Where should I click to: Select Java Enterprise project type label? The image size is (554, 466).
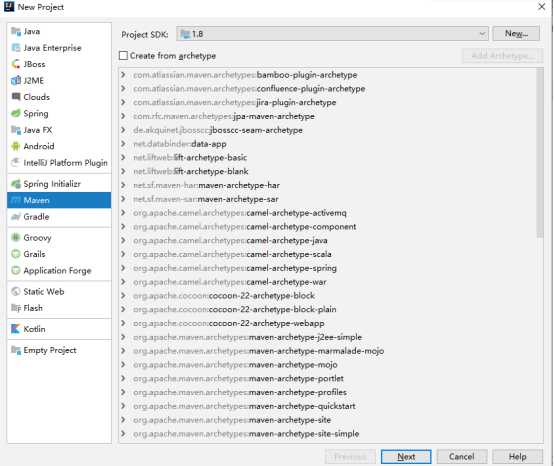coord(52,48)
